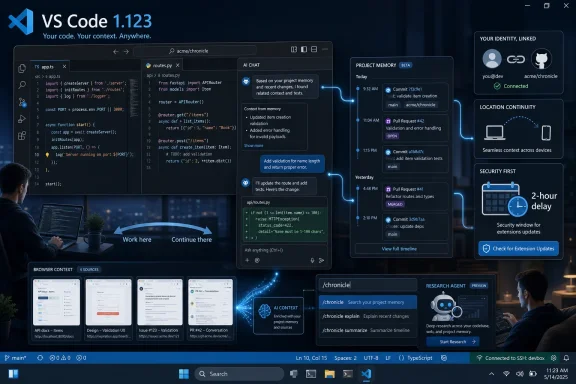Click the errors and warnings count in status bar
The image size is (576, 384).
click(x=60, y=358)
